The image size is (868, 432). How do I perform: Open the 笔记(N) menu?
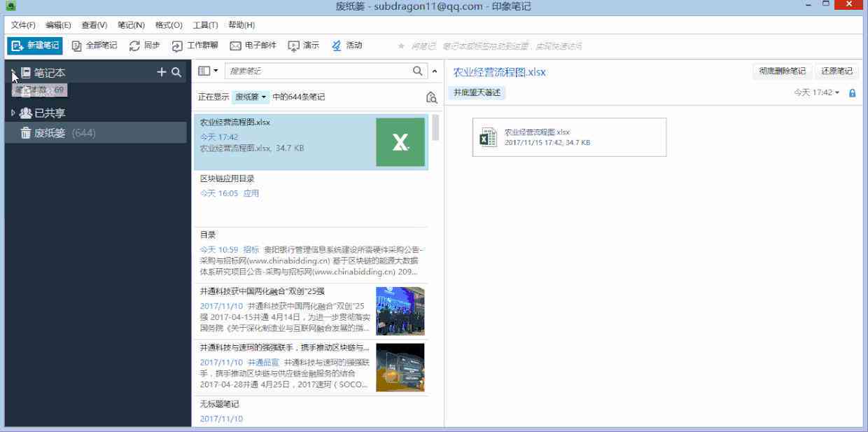point(131,25)
